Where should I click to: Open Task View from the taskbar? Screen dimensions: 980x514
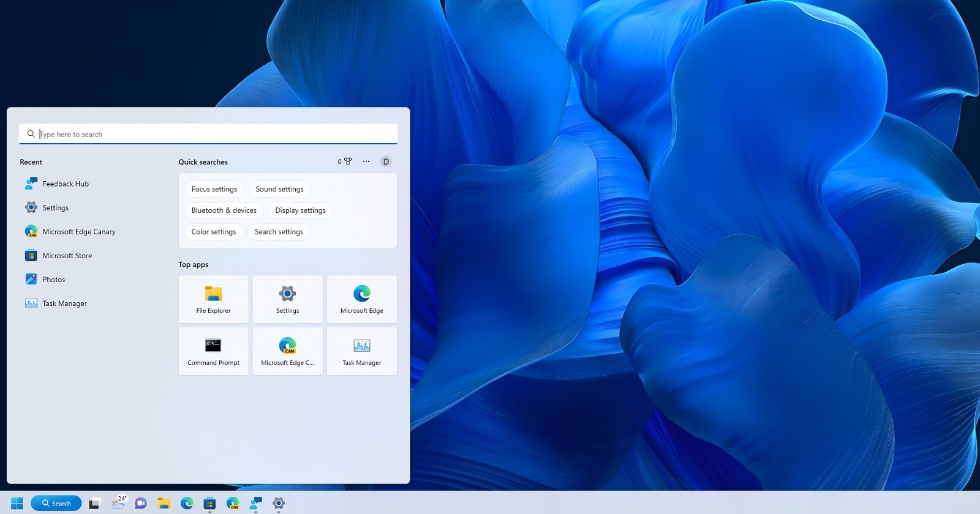(x=94, y=503)
